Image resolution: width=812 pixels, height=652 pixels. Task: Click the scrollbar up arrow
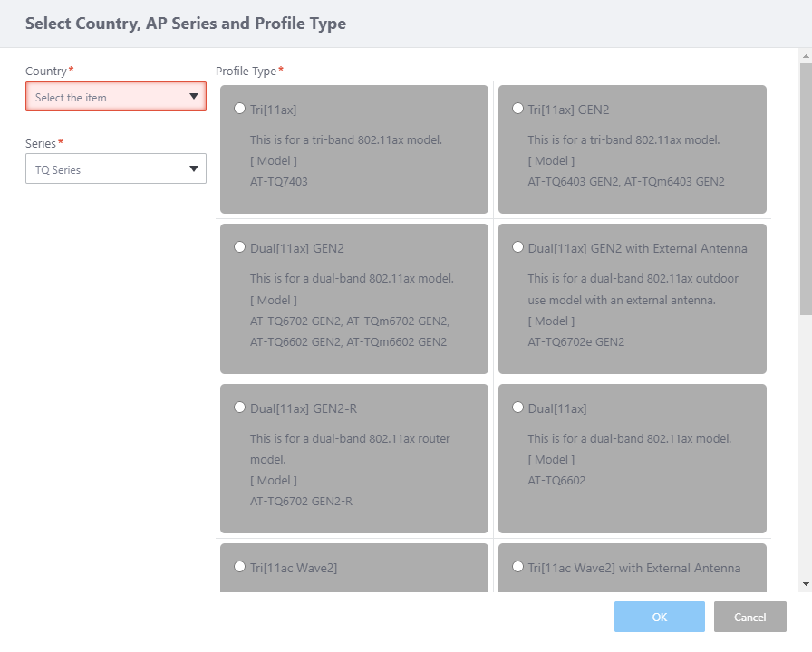coord(805,56)
